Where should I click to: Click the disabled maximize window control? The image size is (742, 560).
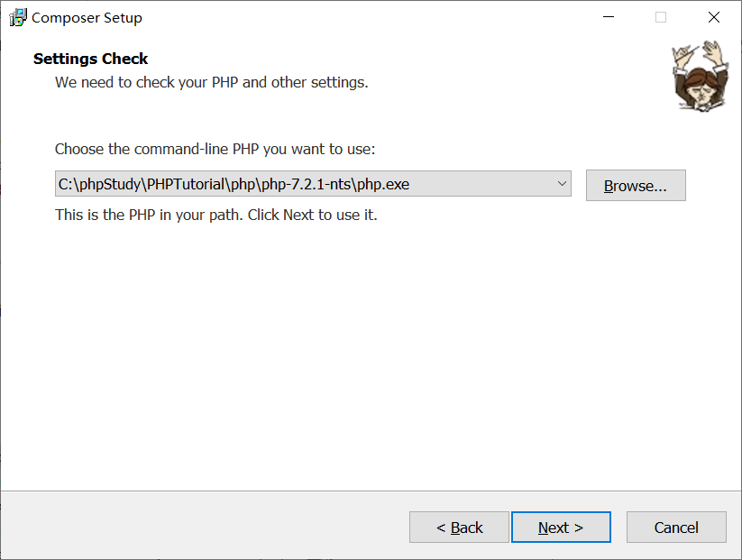click(661, 16)
